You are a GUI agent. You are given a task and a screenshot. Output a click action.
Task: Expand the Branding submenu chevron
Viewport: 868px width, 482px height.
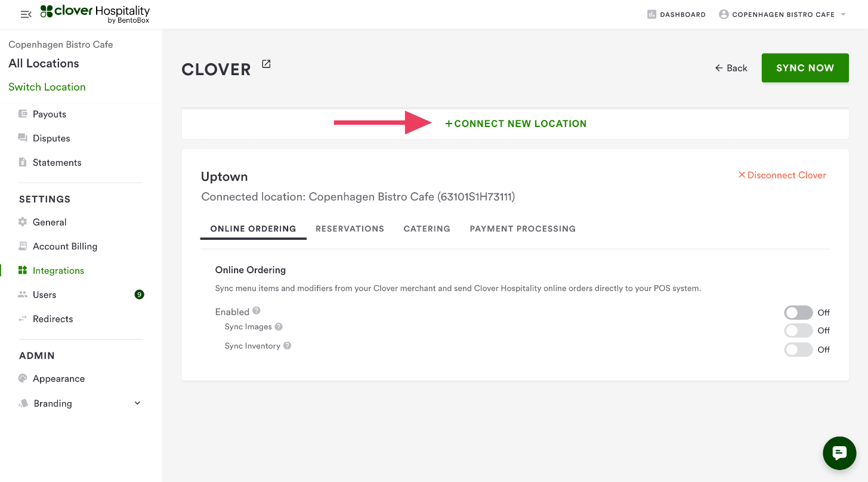click(137, 403)
